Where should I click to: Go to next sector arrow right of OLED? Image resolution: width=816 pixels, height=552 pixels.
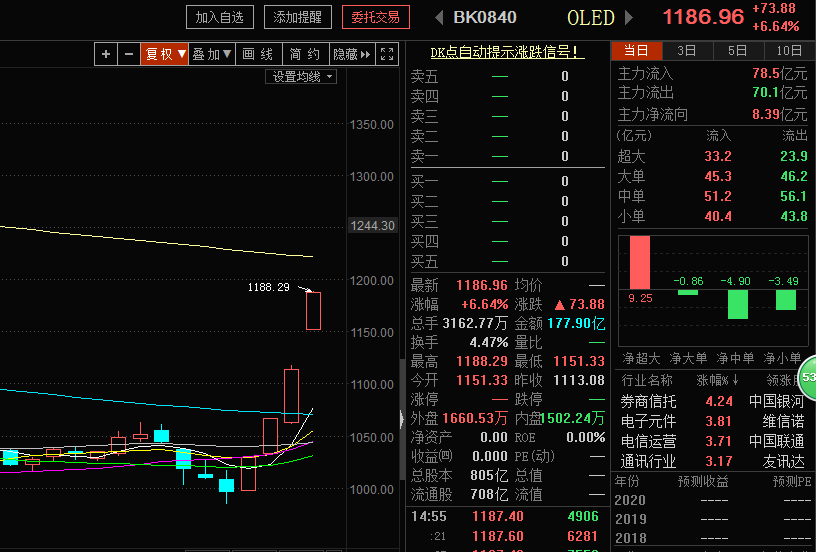[629, 18]
